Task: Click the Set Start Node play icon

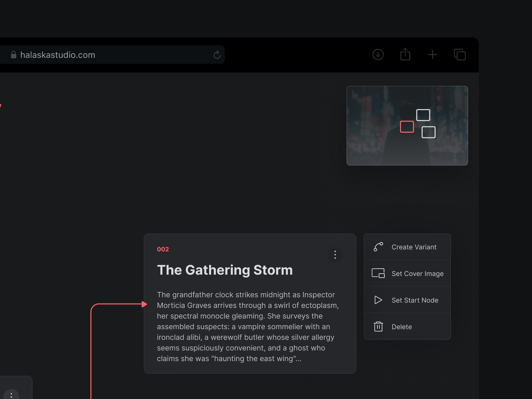Action: click(x=378, y=300)
